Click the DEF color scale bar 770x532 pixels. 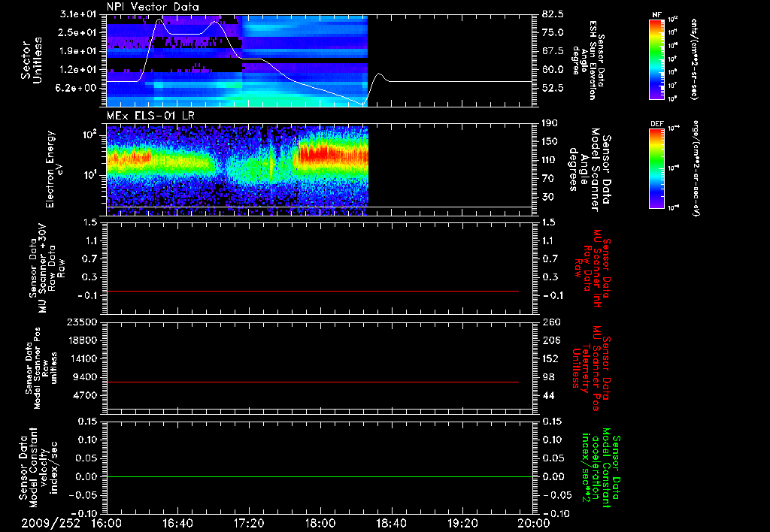[657, 168]
